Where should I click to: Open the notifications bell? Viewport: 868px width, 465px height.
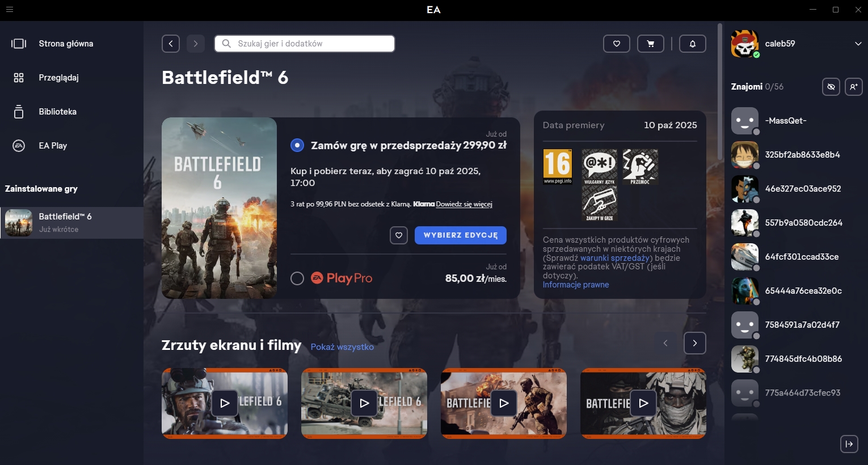pos(692,44)
